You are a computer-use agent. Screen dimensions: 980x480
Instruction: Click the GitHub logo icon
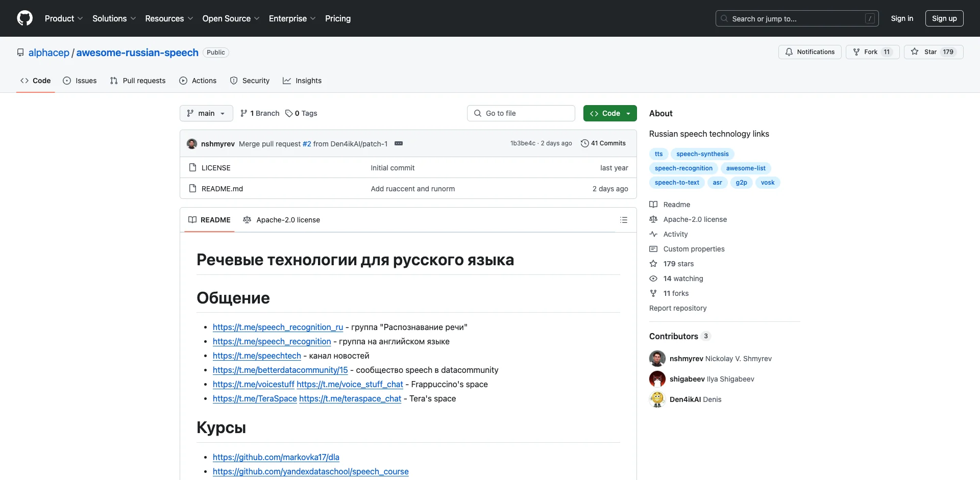24,18
